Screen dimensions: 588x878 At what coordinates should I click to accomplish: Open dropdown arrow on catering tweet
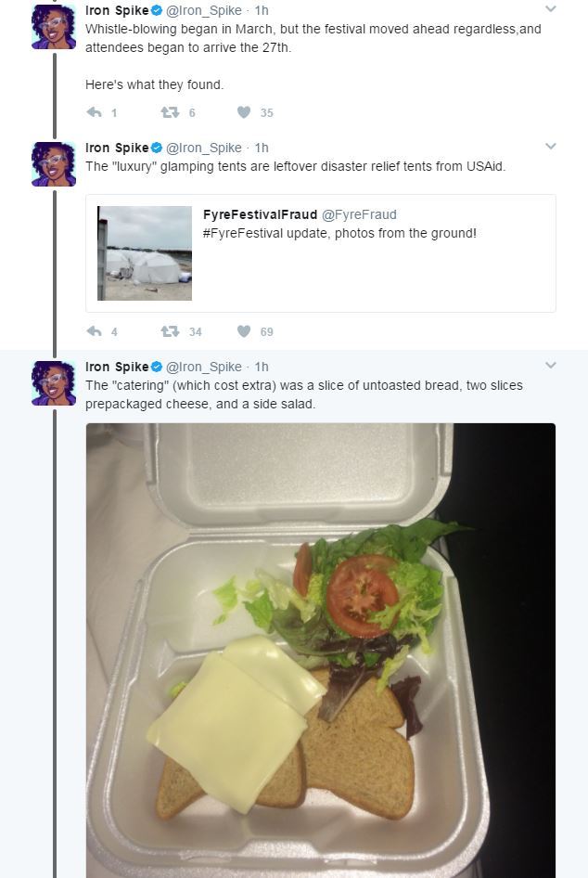(x=550, y=366)
